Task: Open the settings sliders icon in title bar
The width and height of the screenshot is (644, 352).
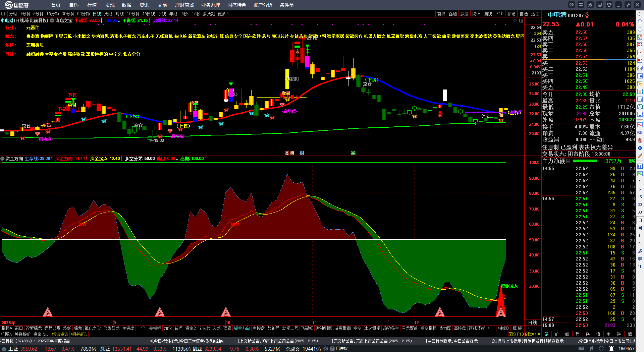Action: coord(581,5)
